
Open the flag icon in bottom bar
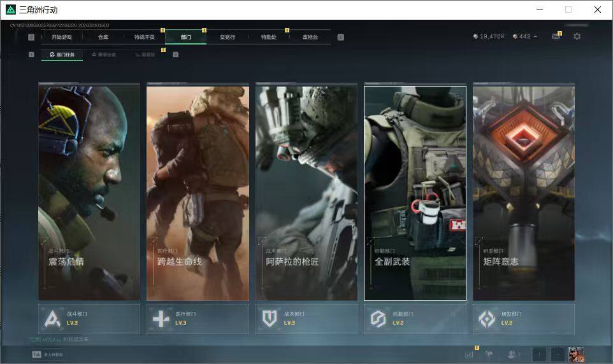coord(489,354)
